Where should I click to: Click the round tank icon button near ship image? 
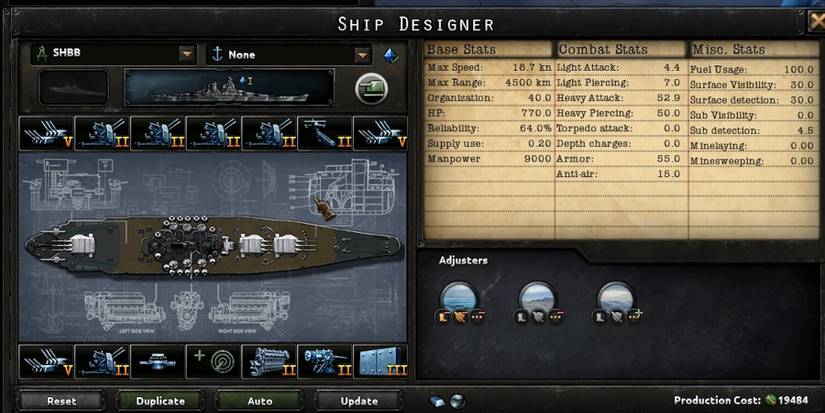pos(371,88)
